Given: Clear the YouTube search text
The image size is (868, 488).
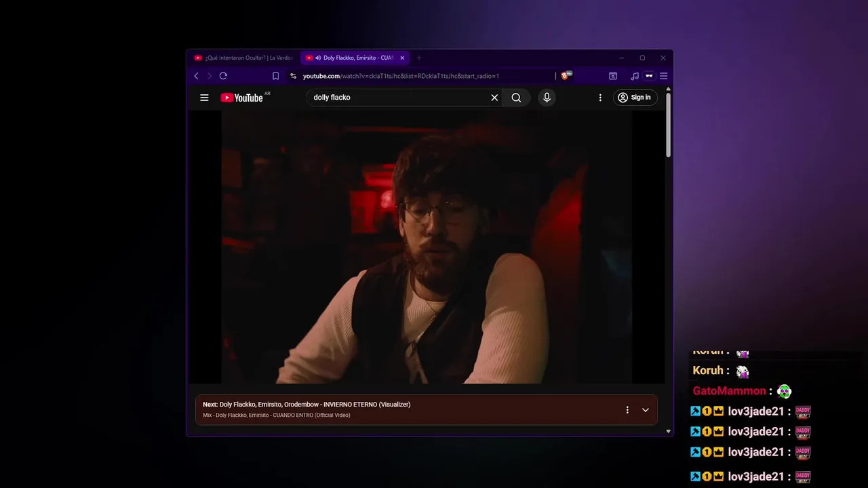Looking at the screenshot, I should coord(494,98).
